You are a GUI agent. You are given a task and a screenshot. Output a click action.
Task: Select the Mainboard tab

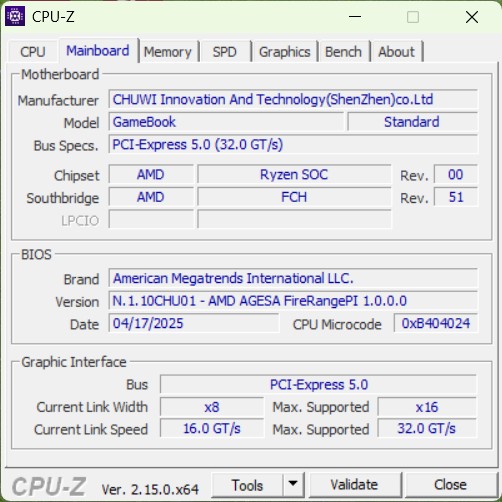(98, 51)
